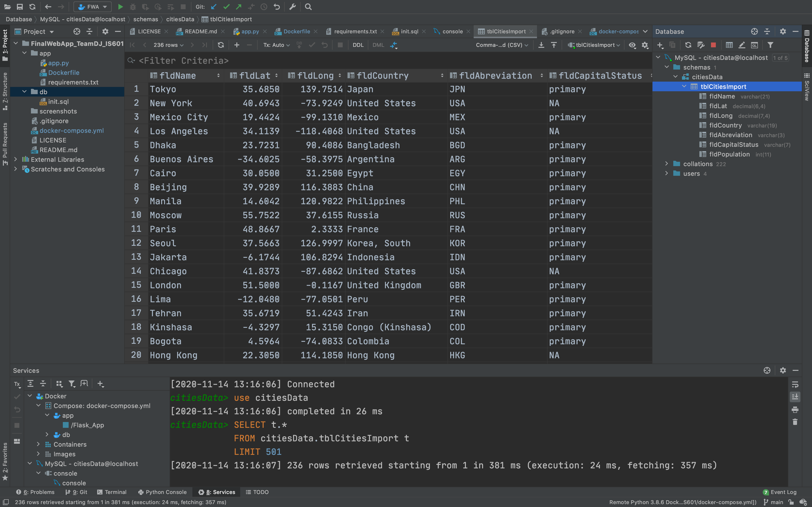Click the Git update project blue arrow
The image size is (812, 507).
214,7
